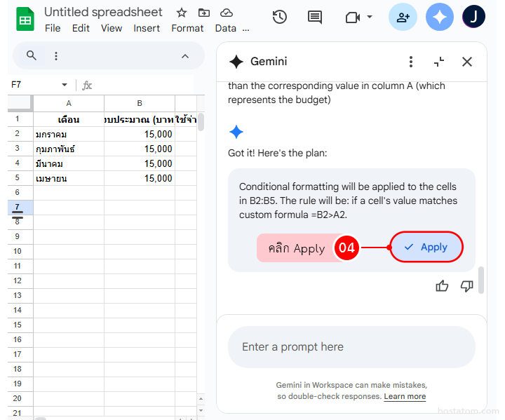Select cell B3 with value 15,000

click(140, 149)
